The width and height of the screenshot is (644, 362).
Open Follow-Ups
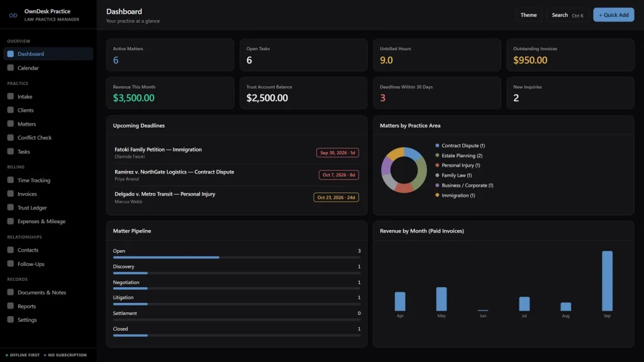point(48,263)
